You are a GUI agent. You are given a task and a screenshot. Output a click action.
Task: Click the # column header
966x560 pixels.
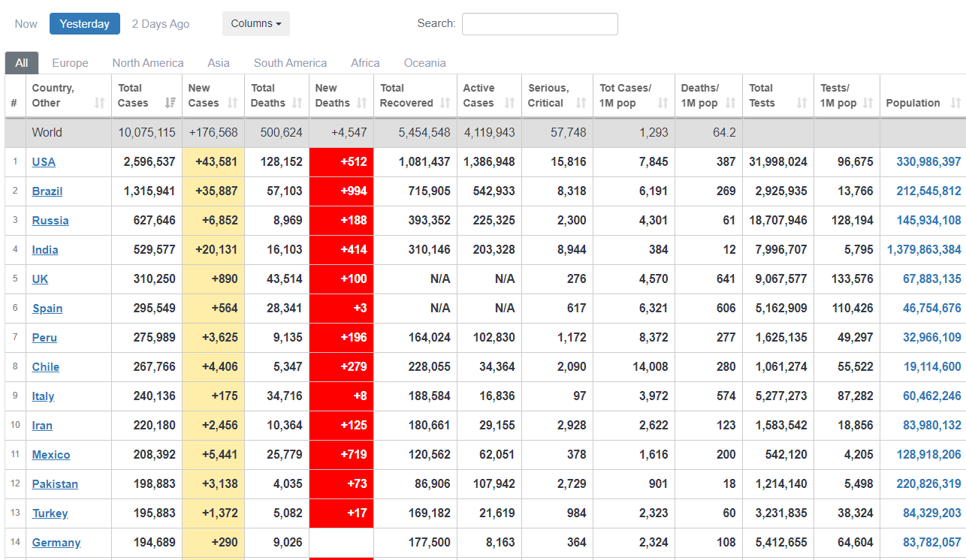[x=15, y=95]
